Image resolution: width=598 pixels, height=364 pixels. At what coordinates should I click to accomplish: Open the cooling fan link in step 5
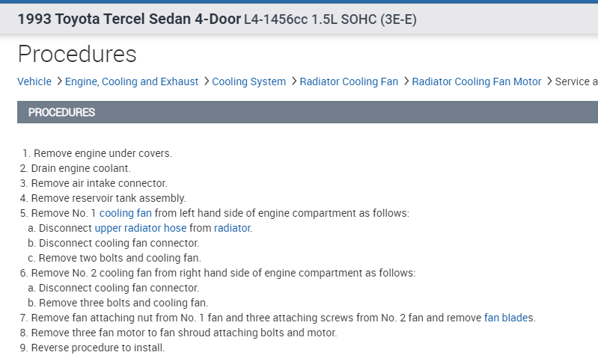[126, 213]
